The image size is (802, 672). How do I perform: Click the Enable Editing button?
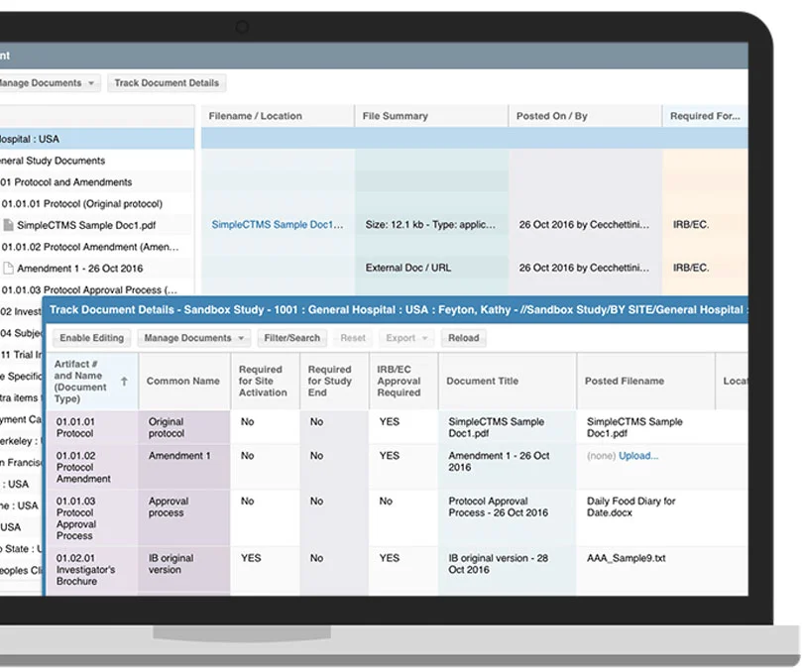91,338
